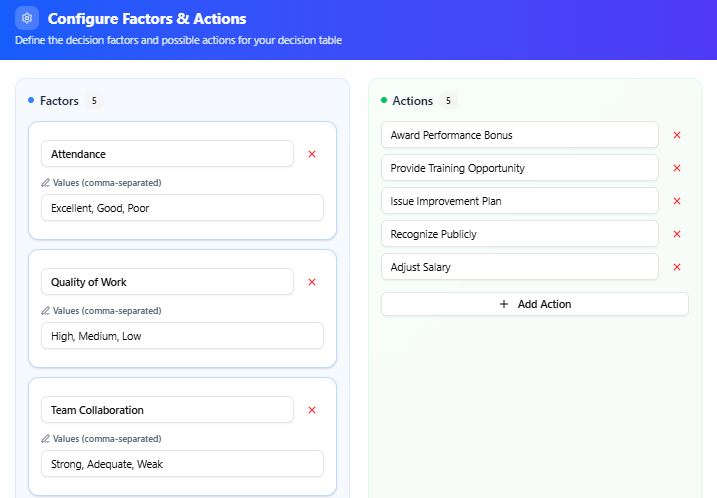Screen dimensions: 717x498
Task: Click the Strong, Adequate, Weak values field
Action: (x=182, y=464)
